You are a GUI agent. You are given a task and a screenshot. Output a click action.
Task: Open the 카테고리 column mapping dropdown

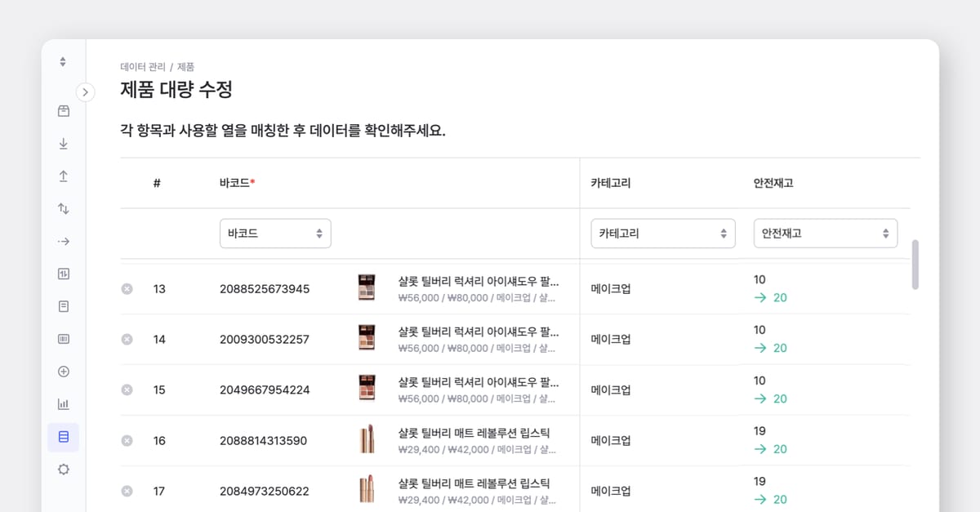point(662,233)
